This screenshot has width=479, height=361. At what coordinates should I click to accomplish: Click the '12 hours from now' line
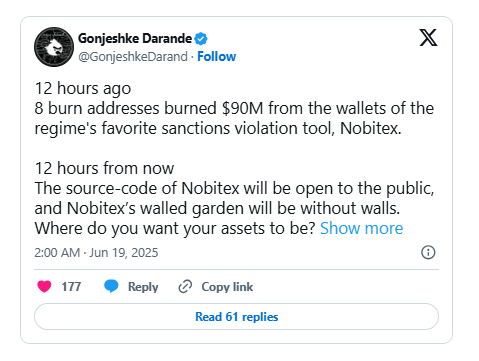pyautogui.click(x=104, y=168)
